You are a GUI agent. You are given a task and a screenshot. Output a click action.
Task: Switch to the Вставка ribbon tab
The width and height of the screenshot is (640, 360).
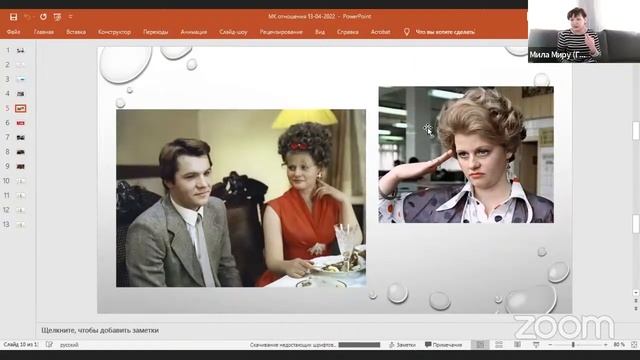pos(76,32)
